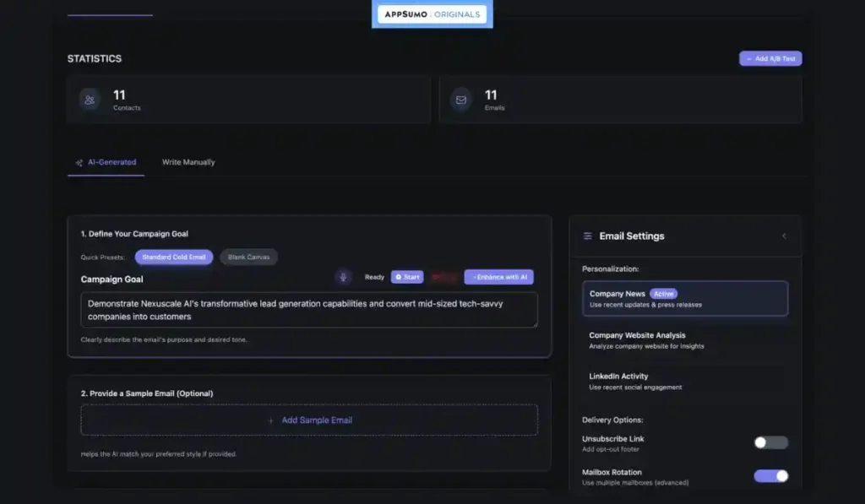Click the plus icon beside Add Sample Email
This screenshot has height=504, width=865.
point(270,420)
